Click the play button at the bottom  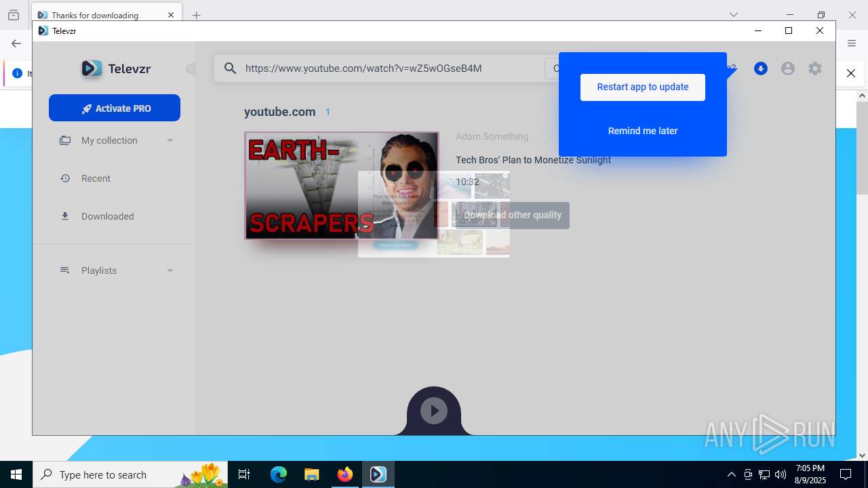tap(434, 410)
